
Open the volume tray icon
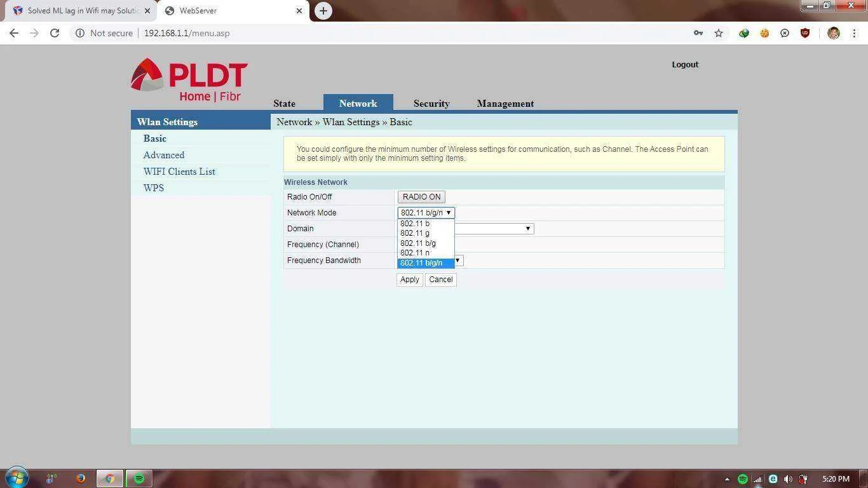(x=788, y=479)
